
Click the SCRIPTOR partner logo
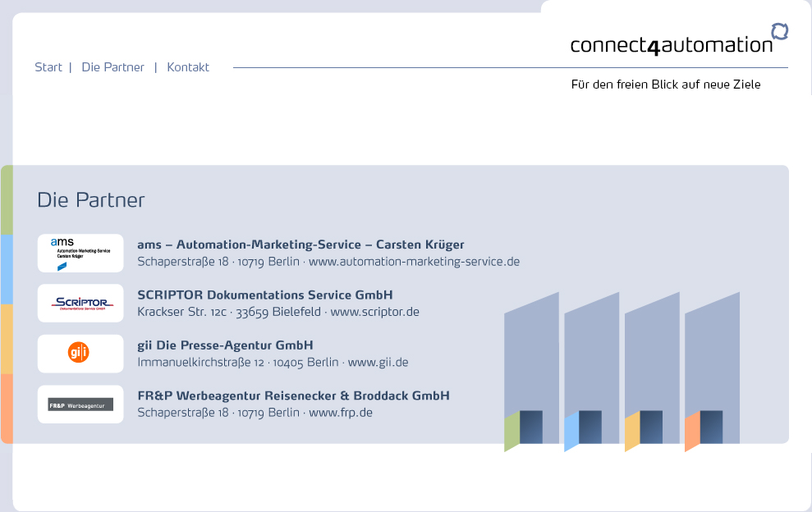click(x=80, y=304)
